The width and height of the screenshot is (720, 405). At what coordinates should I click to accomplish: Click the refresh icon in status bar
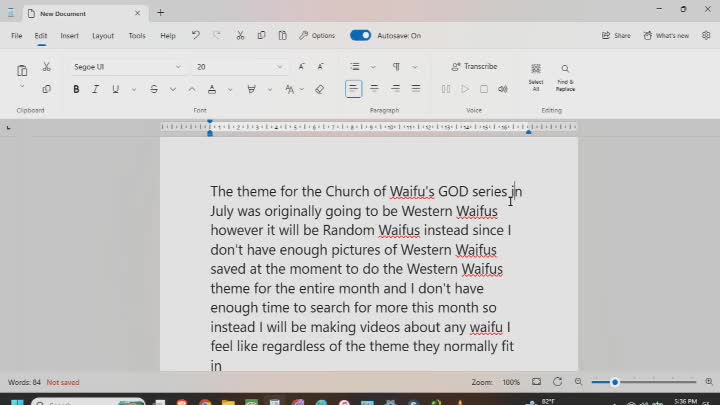click(557, 382)
